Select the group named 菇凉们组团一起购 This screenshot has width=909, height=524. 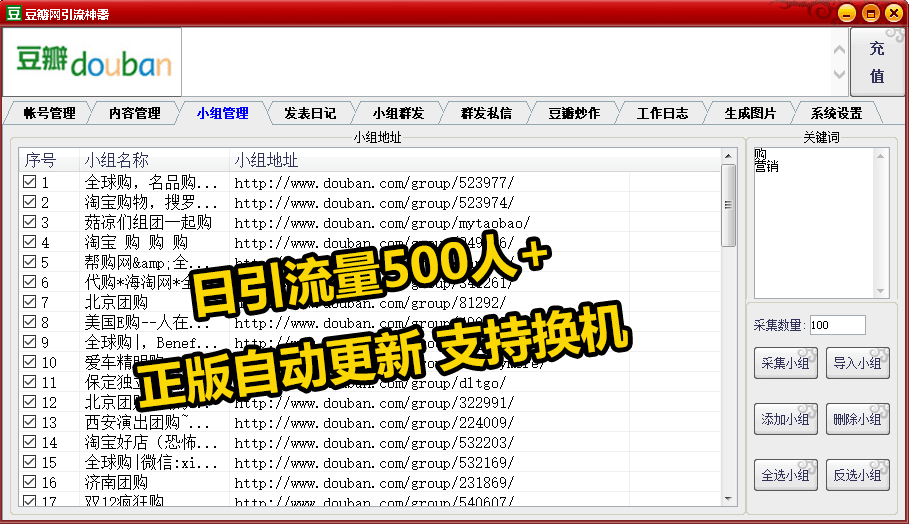148,223
